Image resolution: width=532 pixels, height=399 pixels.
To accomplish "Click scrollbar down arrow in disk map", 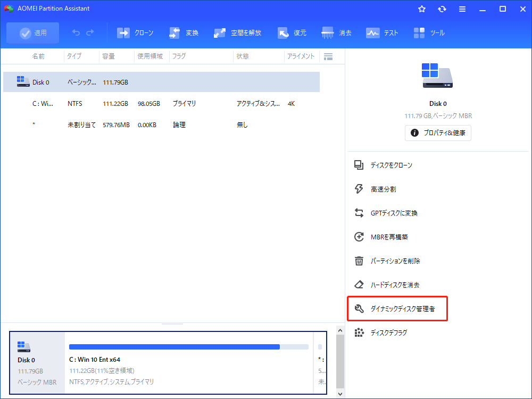I will click(340, 394).
